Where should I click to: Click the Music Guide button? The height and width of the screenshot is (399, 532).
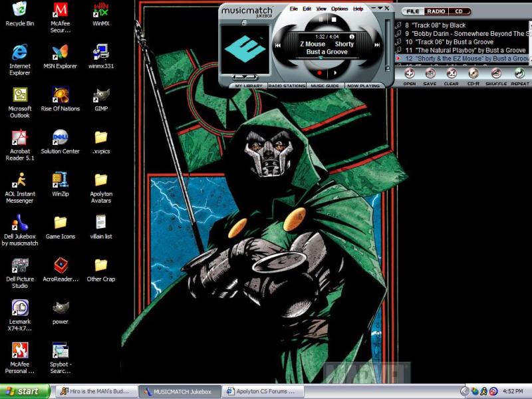pyautogui.click(x=326, y=86)
